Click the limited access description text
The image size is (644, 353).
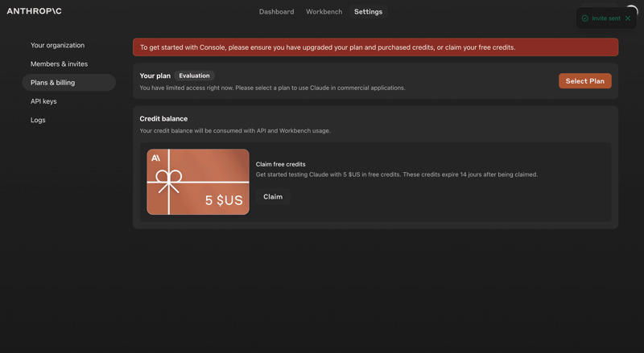272,88
